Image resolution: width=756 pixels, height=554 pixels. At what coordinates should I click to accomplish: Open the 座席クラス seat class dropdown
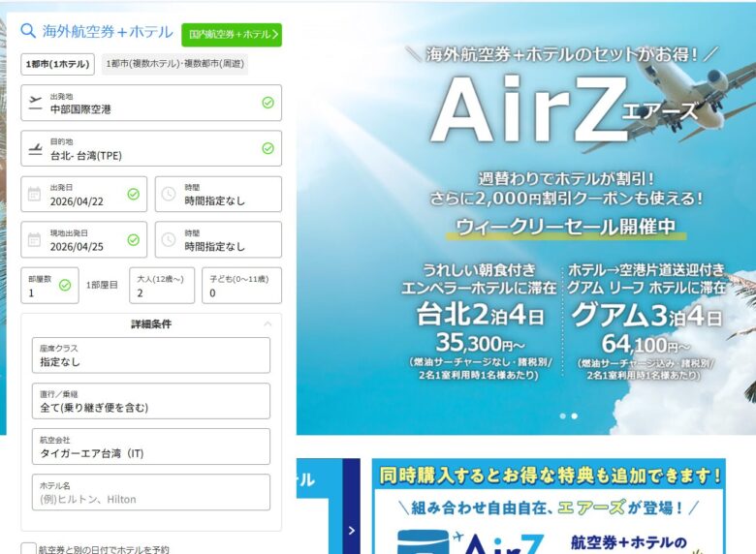150,355
